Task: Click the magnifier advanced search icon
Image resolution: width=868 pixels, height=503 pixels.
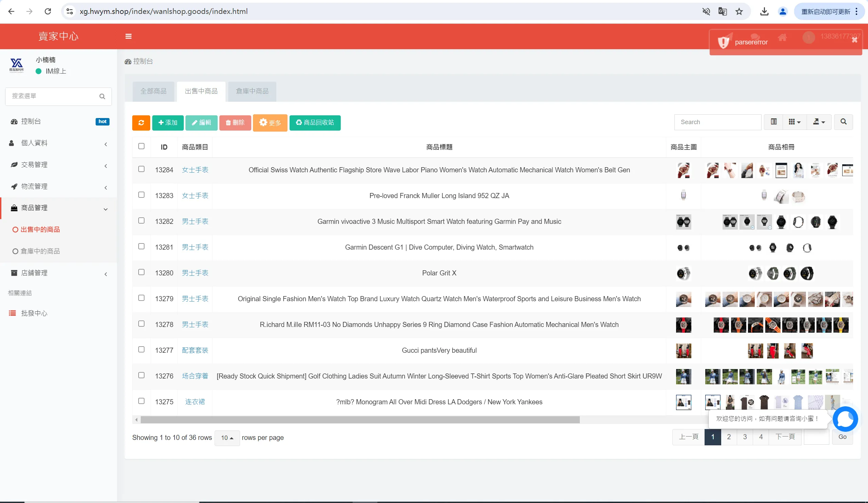Action: click(843, 122)
